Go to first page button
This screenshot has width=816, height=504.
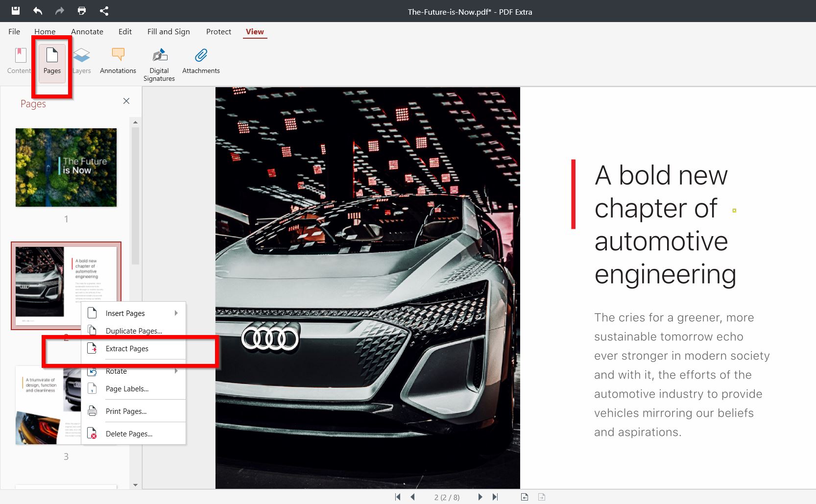click(398, 497)
